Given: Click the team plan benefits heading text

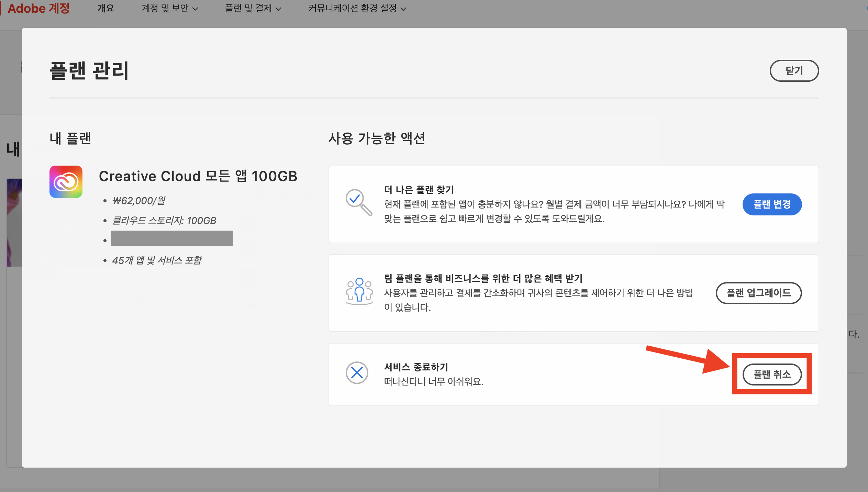Looking at the screenshot, I should pos(483,278).
